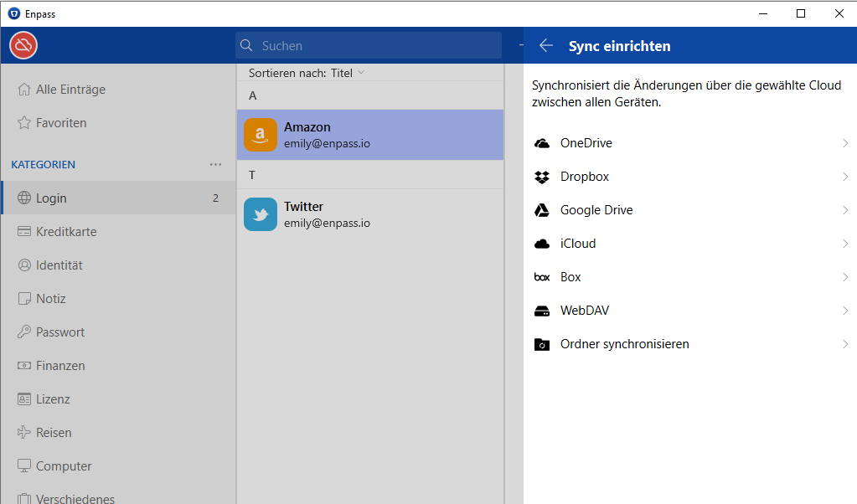This screenshot has width=857, height=504.
Task: Open the Amazon login entry
Action: click(x=369, y=135)
